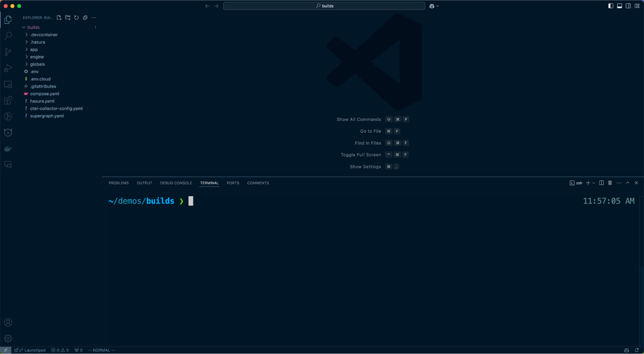Open terminal panel more actions ellipsis
The width and height of the screenshot is (644, 354).
(619, 183)
